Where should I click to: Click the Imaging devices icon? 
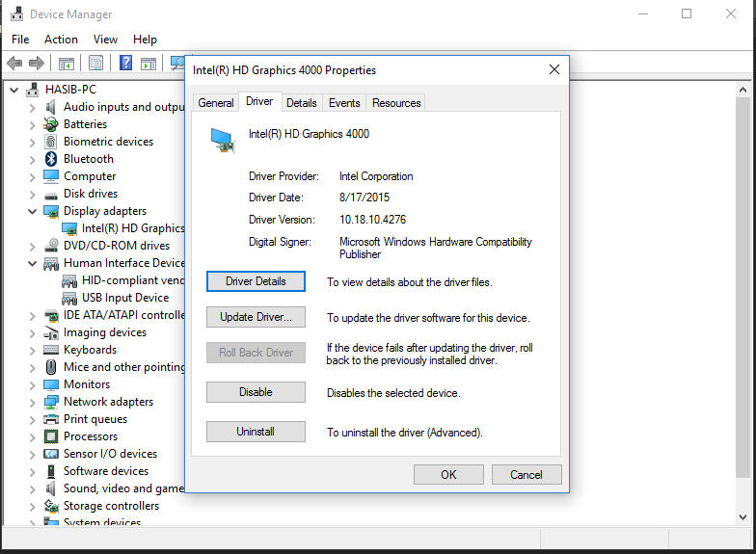pyautogui.click(x=51, y=332)
